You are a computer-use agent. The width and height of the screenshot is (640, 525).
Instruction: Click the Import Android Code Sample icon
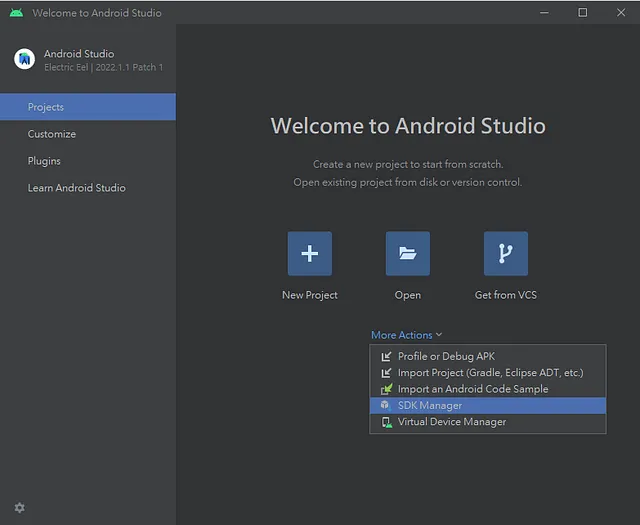point(386,389)
